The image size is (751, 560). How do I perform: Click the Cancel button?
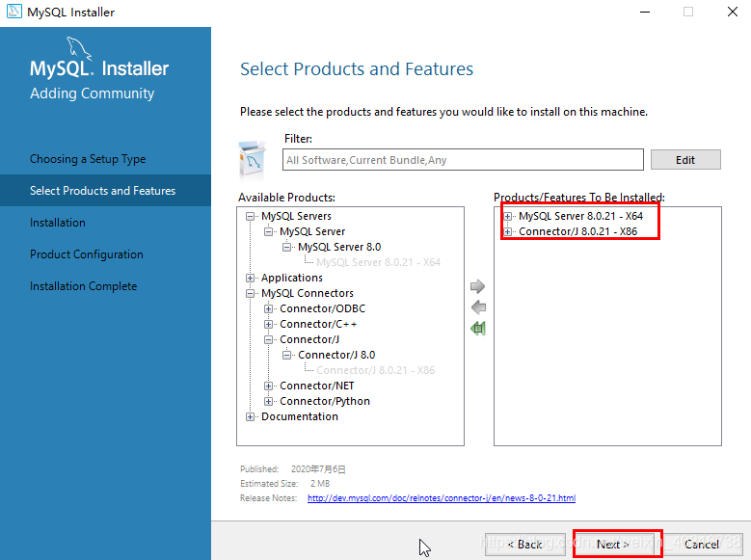(702, 545)
